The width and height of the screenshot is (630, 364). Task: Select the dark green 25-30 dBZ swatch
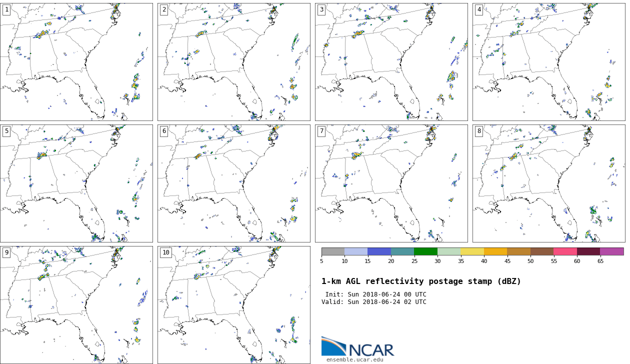[x=425, y=251]
